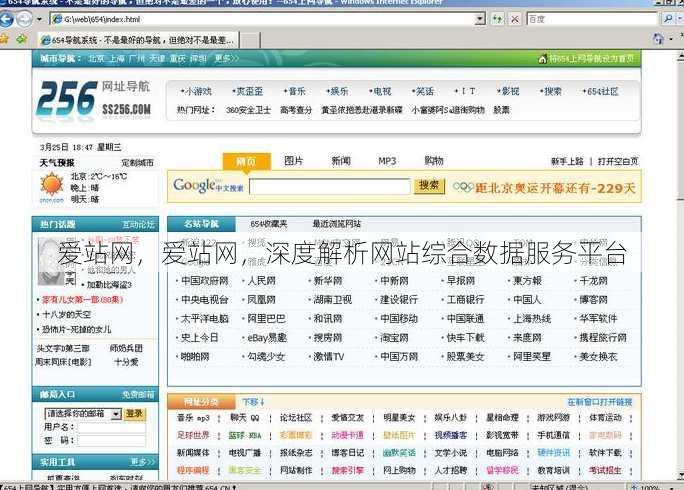This screenshot has width=684, height=490.
Task: Switch to 654收藏夹 tab
Action: [x=269, y=224]
